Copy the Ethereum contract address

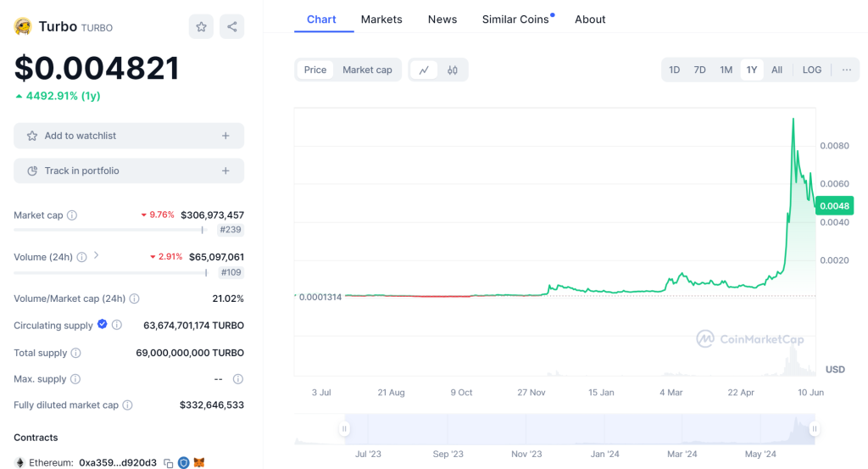[169, 463]
